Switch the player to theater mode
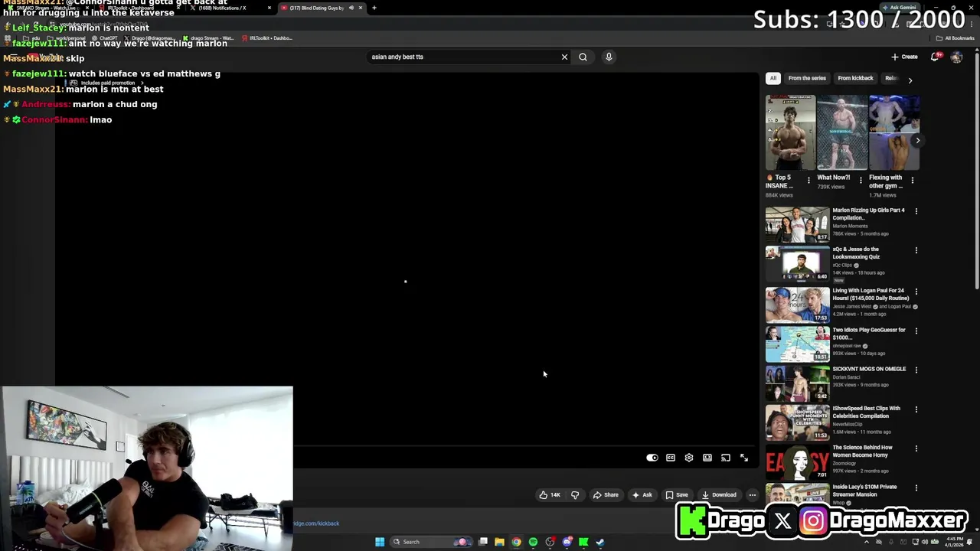The image size is (980, 551). [x=707, y=458]
